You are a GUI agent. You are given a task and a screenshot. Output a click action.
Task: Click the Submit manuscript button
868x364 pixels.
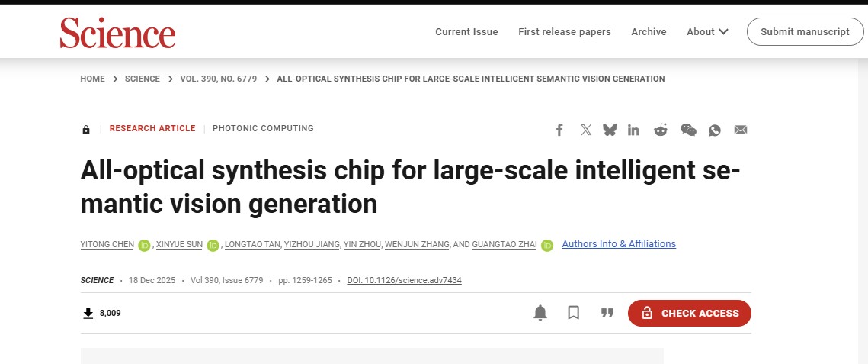(805, 32)
